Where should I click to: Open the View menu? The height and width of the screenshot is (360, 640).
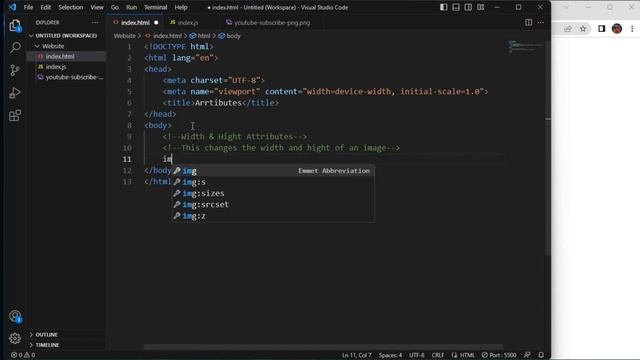pos(97,7)
